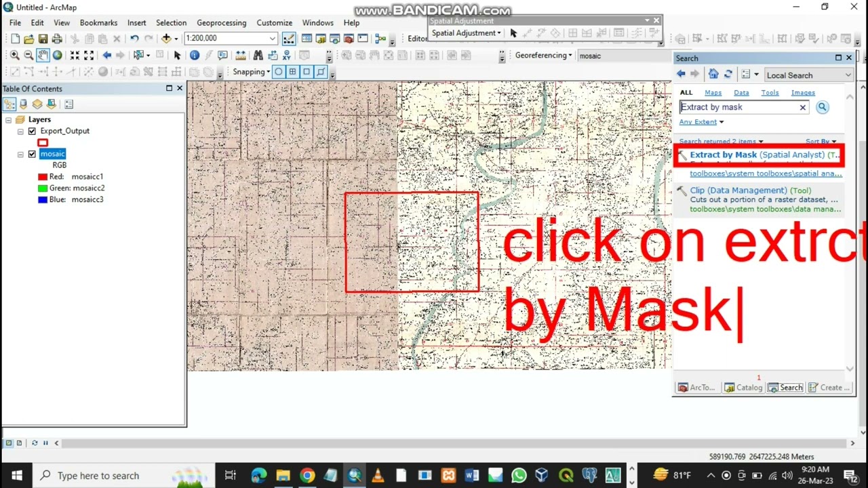Open the Bookmarks menu
The width and height of the screenshot is (868, 488).
pos(98,22)
